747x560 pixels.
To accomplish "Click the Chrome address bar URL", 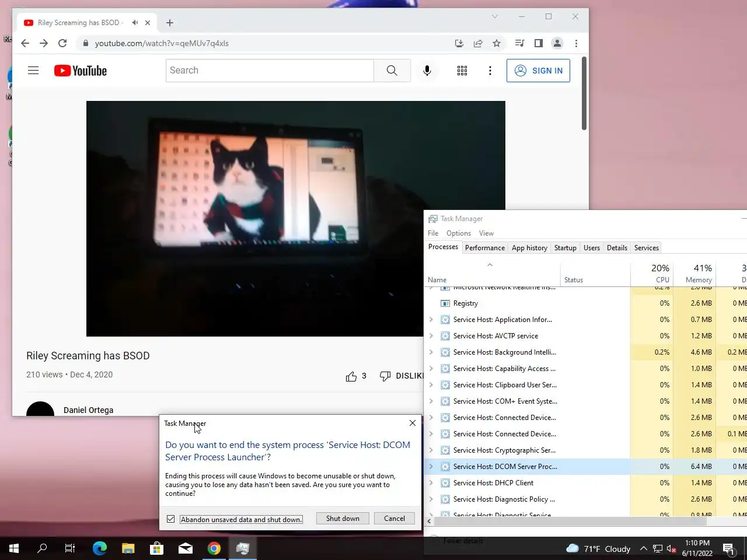I will click(x=162, y=43).
